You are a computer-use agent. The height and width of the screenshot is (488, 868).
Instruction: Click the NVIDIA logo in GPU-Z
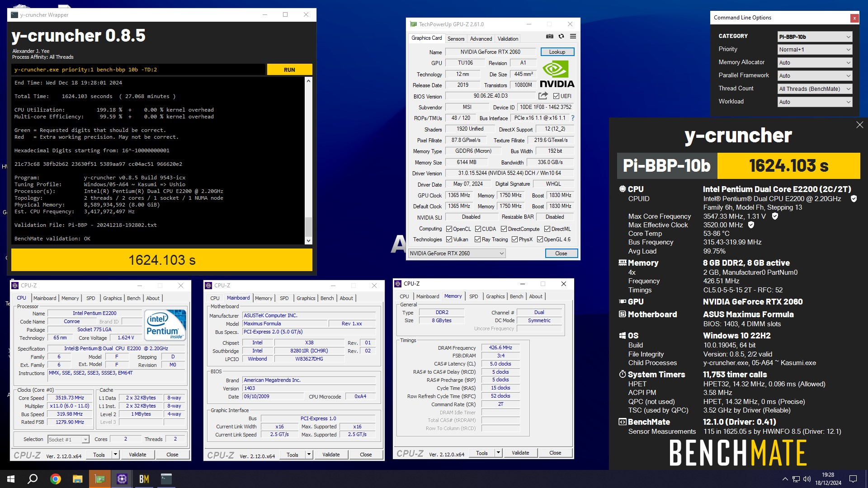point(557,75)
